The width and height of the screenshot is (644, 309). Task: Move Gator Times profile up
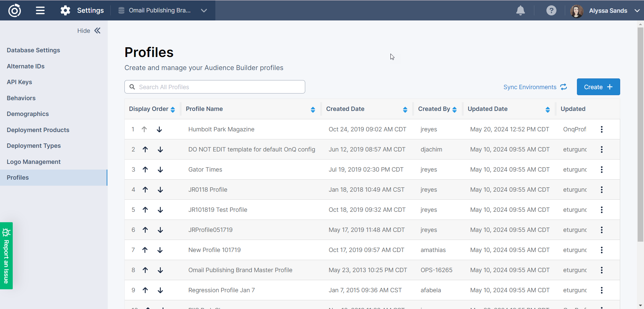pos(145,170)
